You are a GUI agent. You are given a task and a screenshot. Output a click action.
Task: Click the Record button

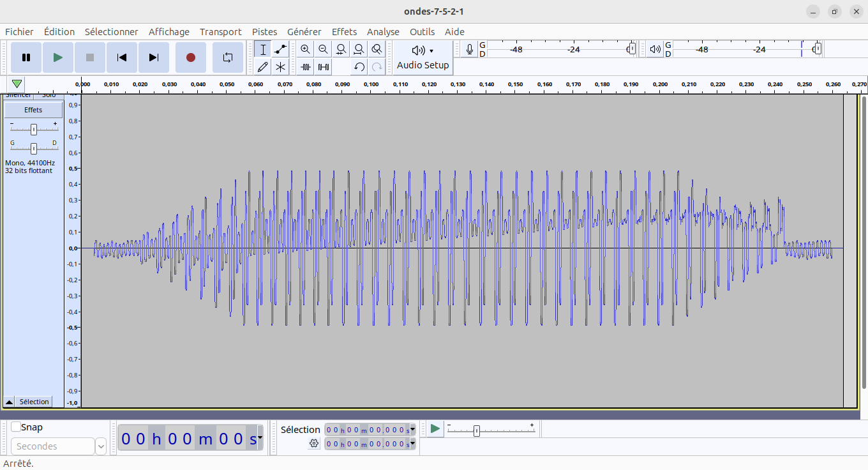(190, 57)
